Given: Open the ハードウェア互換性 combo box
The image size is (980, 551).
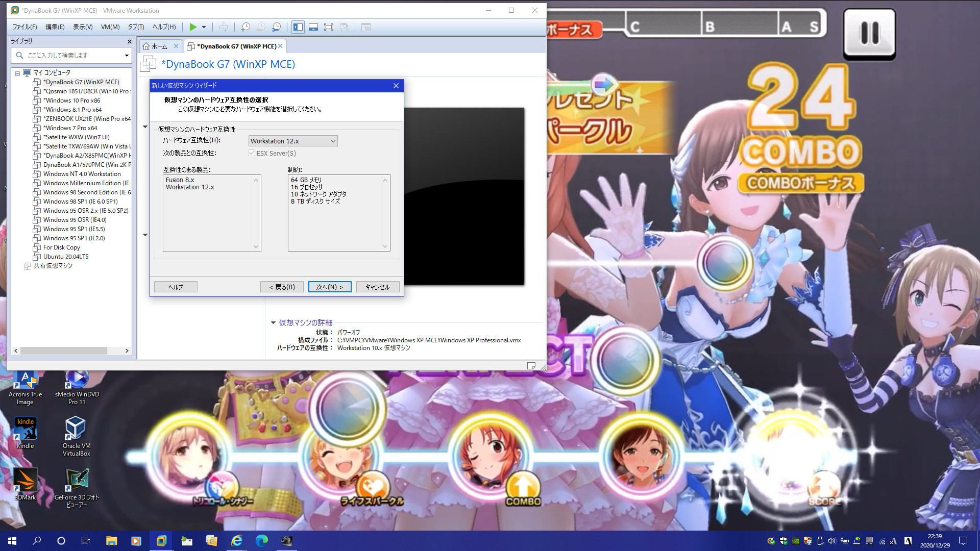Looking at the screenshot, I should 293,141.
